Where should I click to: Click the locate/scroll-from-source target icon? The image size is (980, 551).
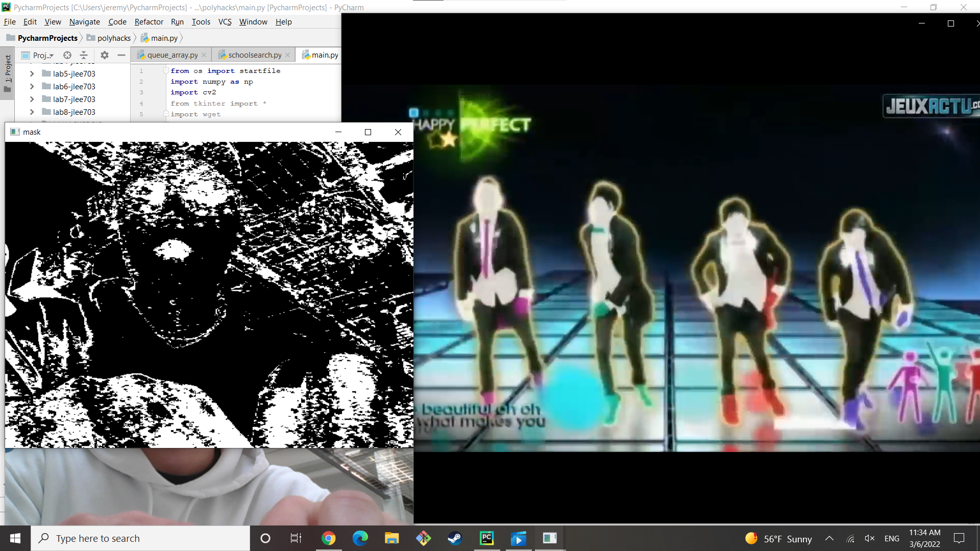pyautogui.click(x=67, y=55)
